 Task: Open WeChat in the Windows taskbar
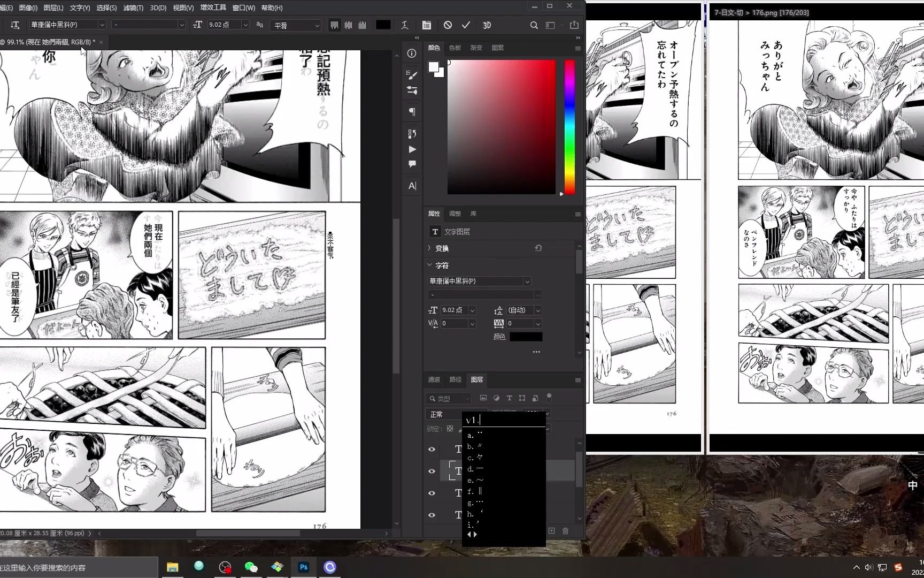point(251,567)
